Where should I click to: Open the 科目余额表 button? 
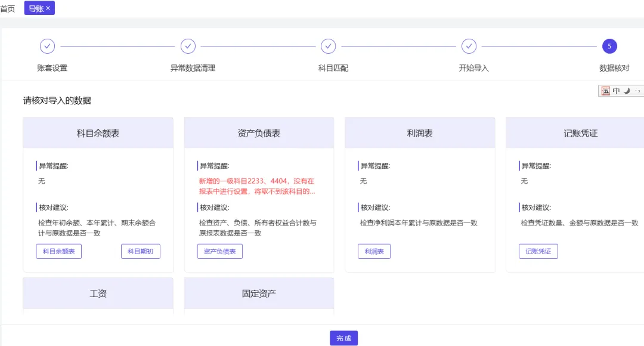coord(58,252)
